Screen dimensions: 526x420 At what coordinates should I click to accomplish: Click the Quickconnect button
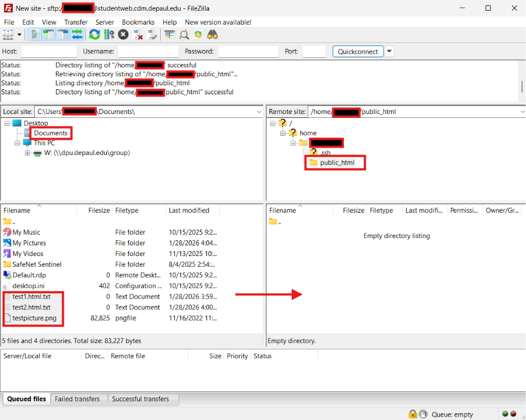point(358,52)
